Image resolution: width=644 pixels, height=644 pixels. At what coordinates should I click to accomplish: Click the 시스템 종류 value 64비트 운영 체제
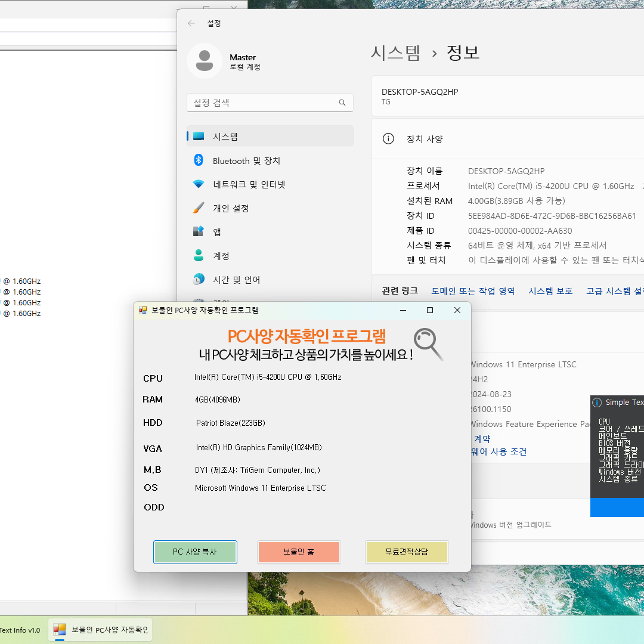tap(537, 246)
